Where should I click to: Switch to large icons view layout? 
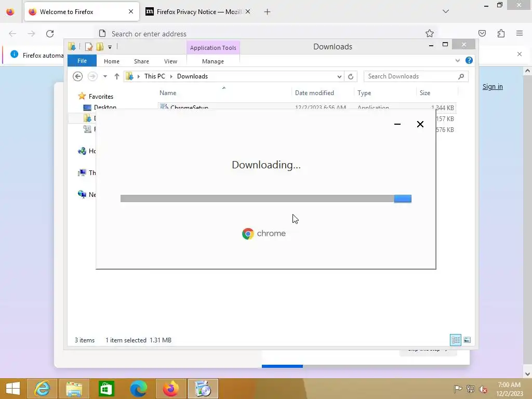tap(467, 340)
